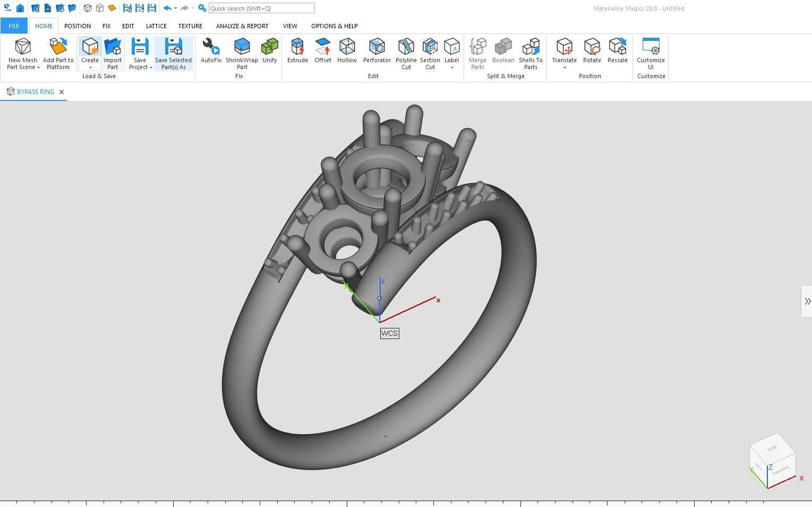The image size is (812, 507).
Task: Open the undo history dropdown arrow
Action: pyautogui.click(x=175, y=8)
